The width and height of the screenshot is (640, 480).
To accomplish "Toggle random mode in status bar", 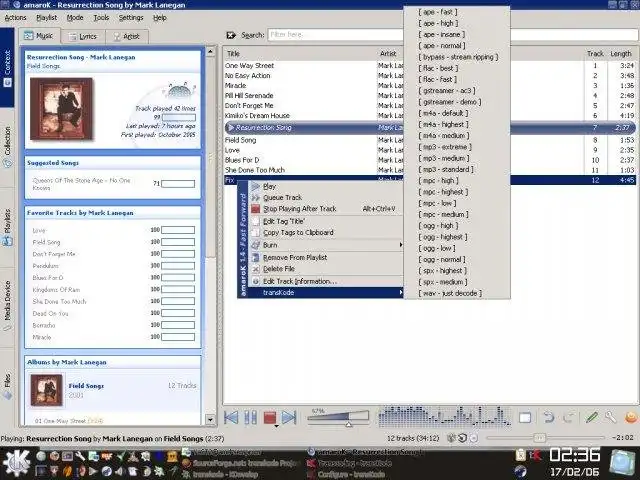I will click(x=451, y=438).
